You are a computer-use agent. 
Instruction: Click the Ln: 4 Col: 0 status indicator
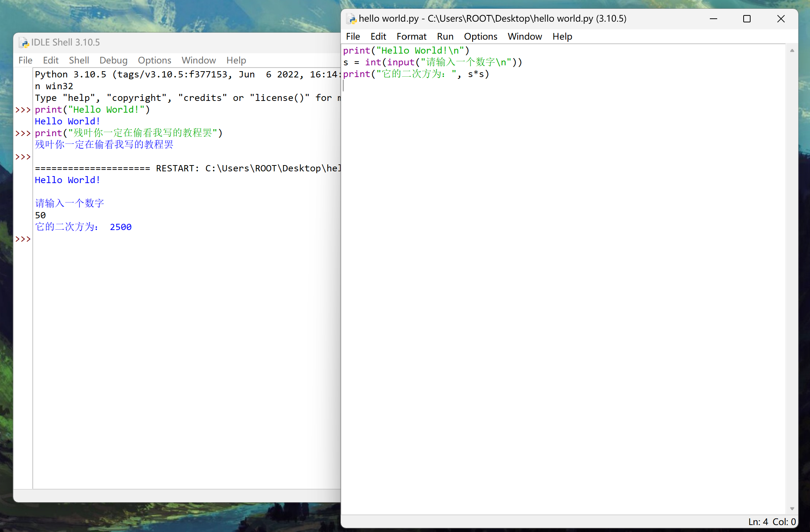772,522
